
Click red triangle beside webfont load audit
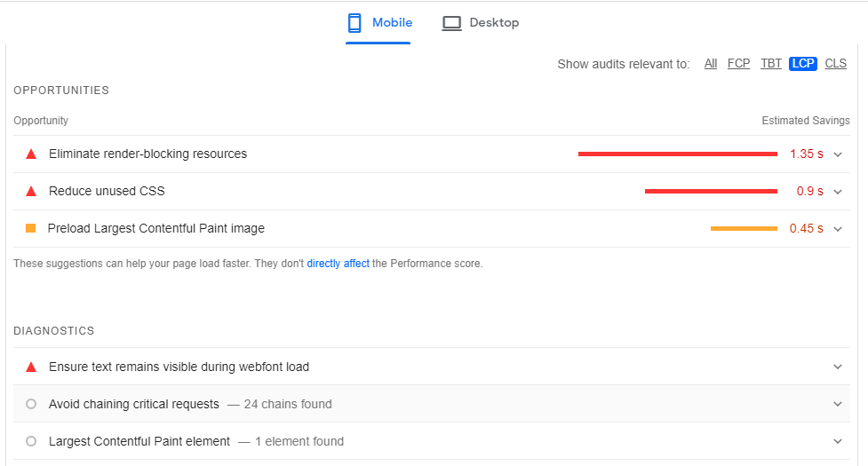31,367
